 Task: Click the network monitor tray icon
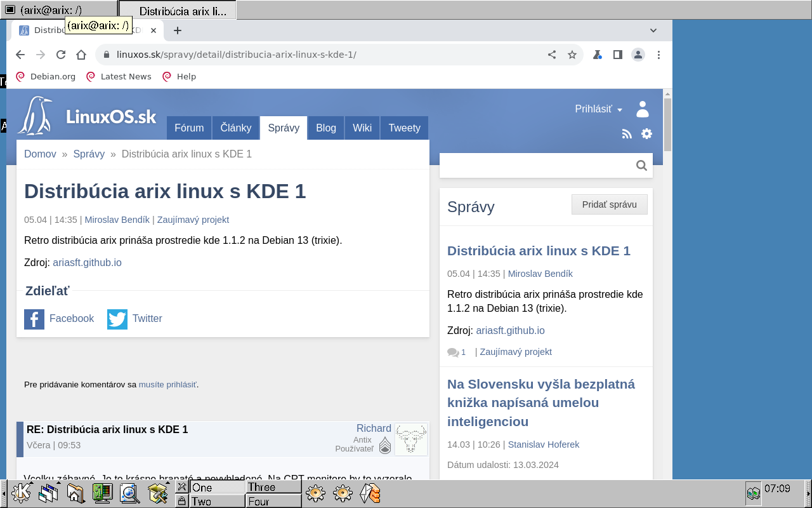754,493
